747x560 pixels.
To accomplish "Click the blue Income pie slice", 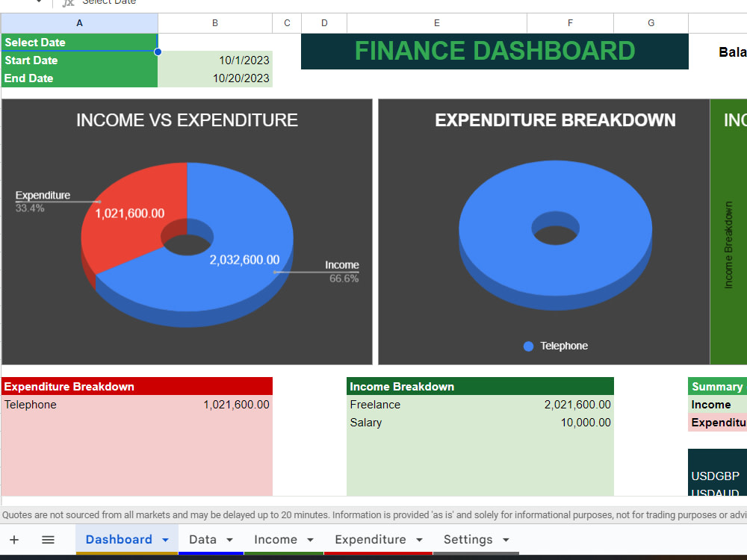I will pos(229,286).
